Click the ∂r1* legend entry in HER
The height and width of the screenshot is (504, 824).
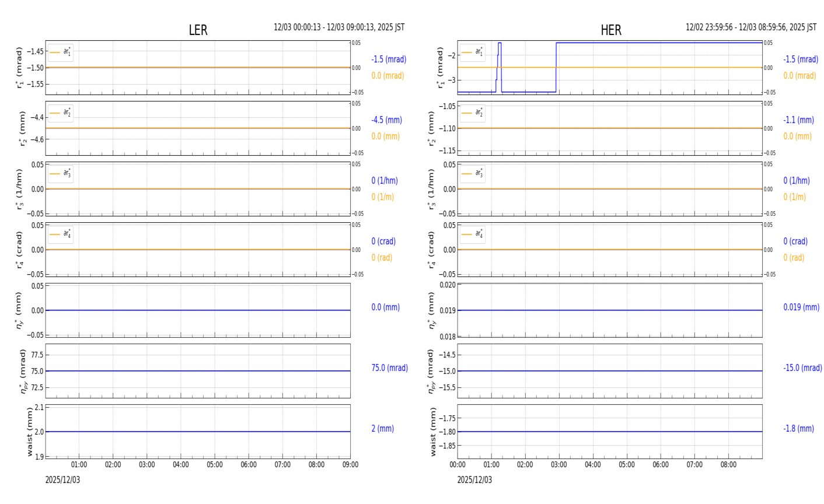click(x=473, y=52)
